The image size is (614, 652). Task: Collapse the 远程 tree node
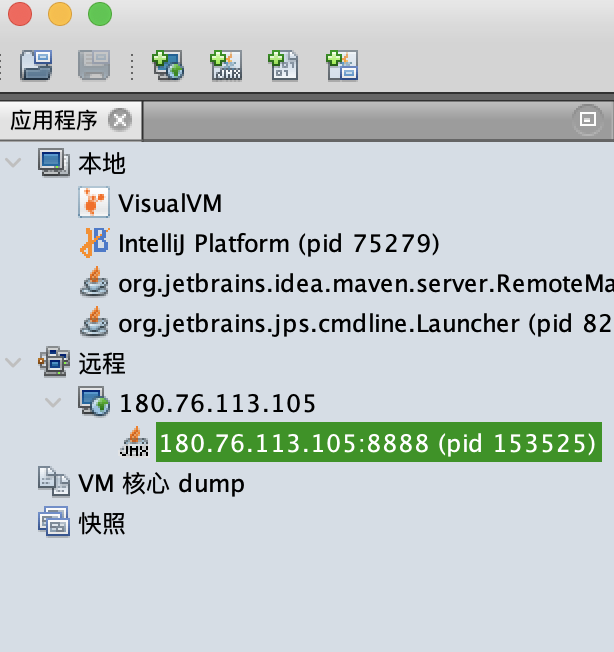pyautogui.click(x=13, y=363)
